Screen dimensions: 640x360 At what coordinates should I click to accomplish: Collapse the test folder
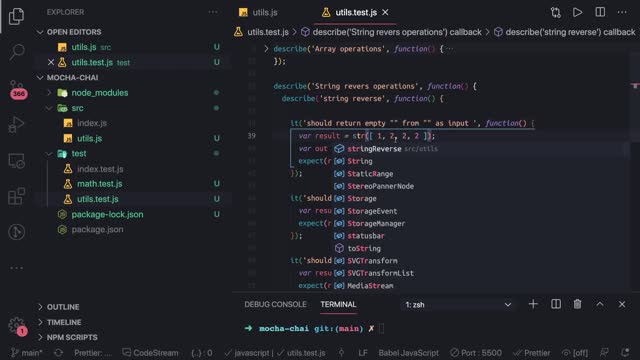[x=79, y=153]
